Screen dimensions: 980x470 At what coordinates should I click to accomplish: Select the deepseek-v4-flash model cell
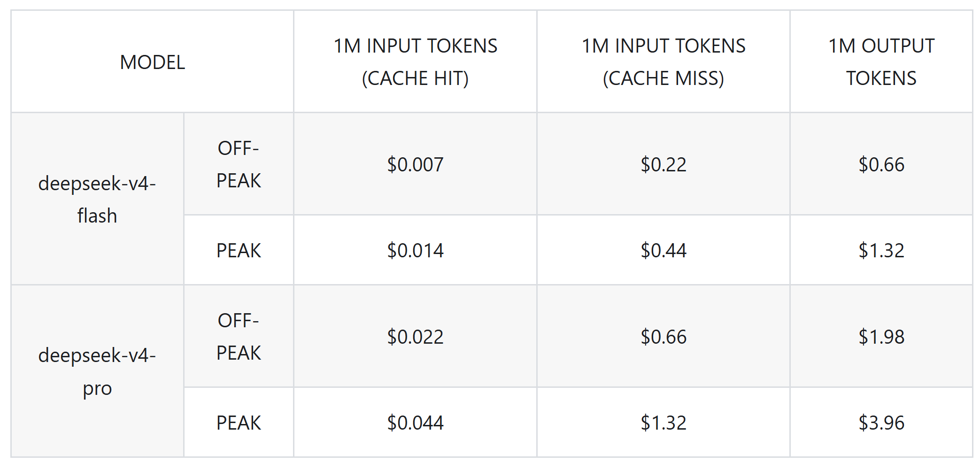point(97,199)
